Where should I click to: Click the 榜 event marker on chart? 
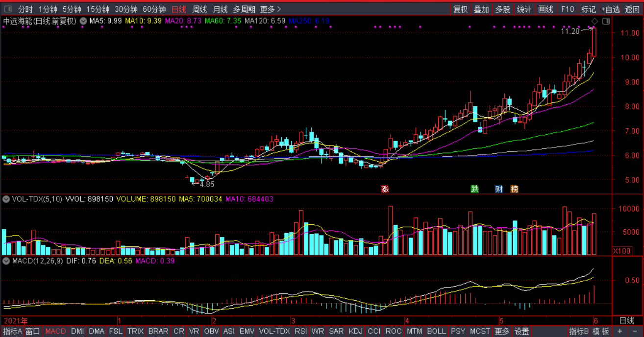[514, 189]
